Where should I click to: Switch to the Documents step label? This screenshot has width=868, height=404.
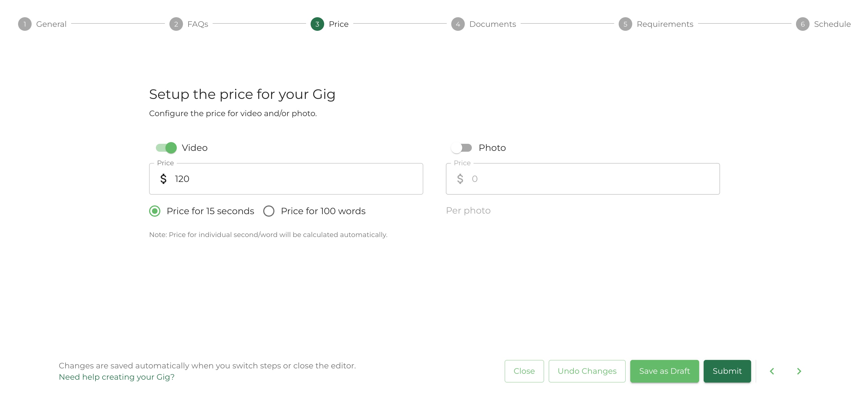[493, 24]
